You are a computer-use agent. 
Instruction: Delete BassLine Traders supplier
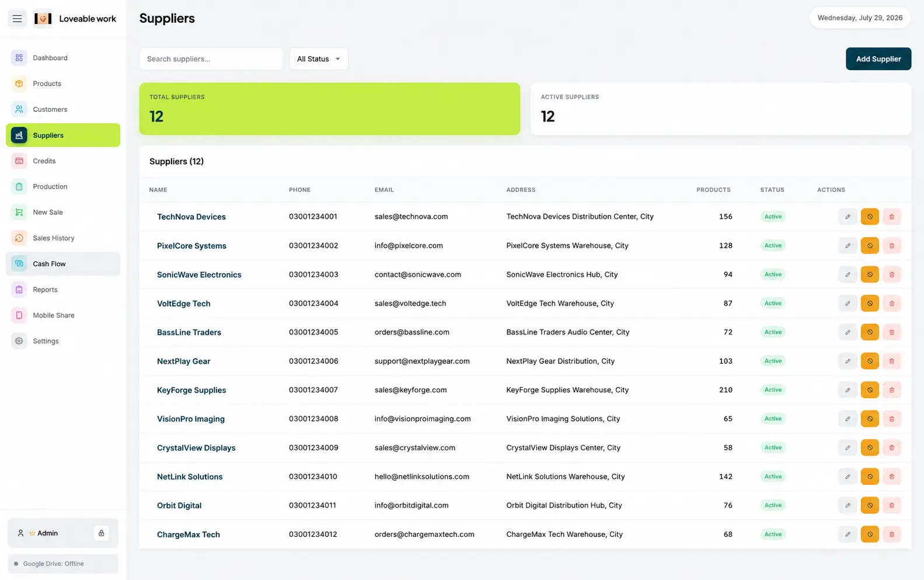(892, 332)
